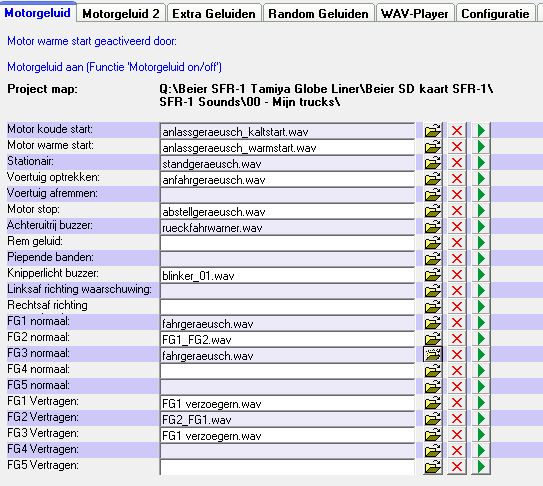Screen dimensions: 543x486
Task: Browse file for FG2 normaal
Action: (x=433, y=338)
